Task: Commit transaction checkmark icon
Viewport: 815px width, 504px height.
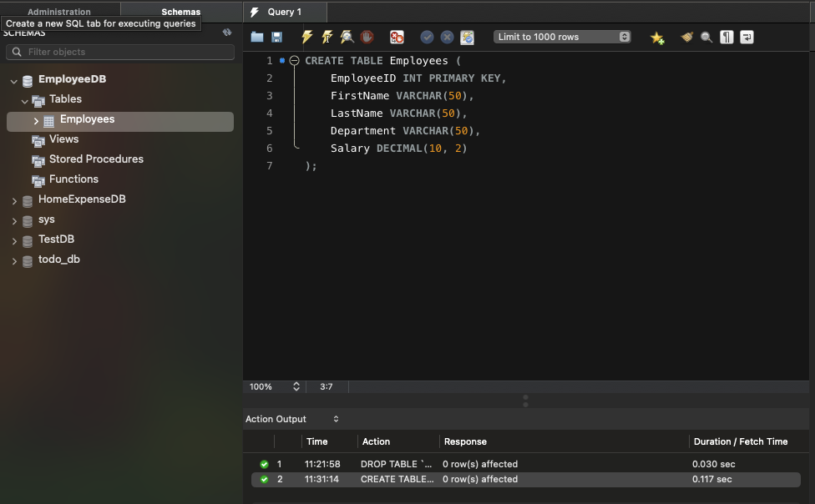Action: tap(427, 38)
